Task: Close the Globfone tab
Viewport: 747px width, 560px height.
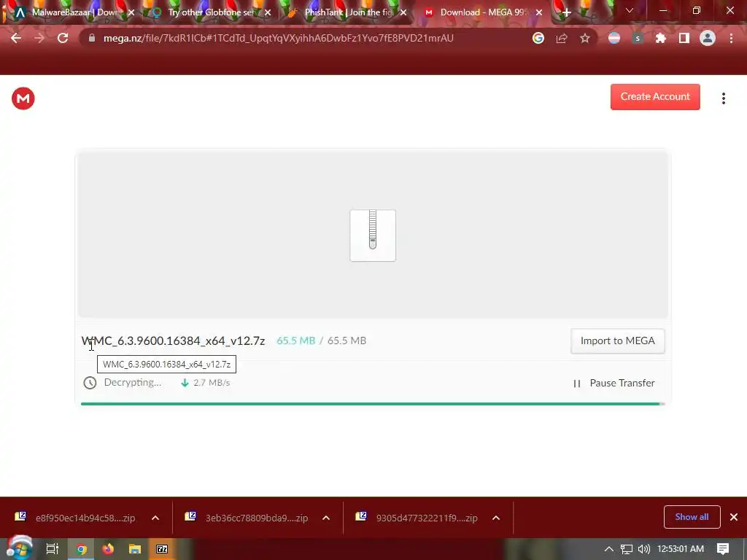Action: click(x=268, y=12)
